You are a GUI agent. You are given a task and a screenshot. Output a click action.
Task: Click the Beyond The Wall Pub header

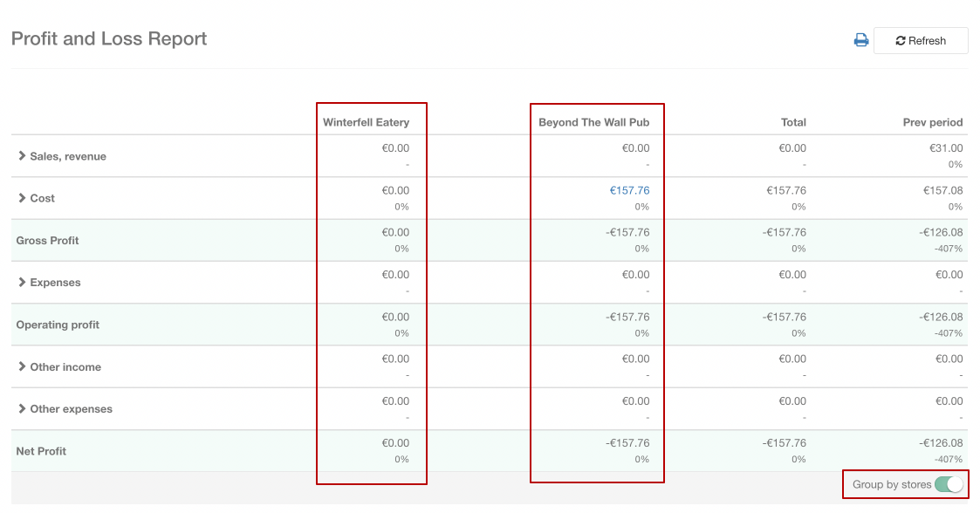pos(593,122)
